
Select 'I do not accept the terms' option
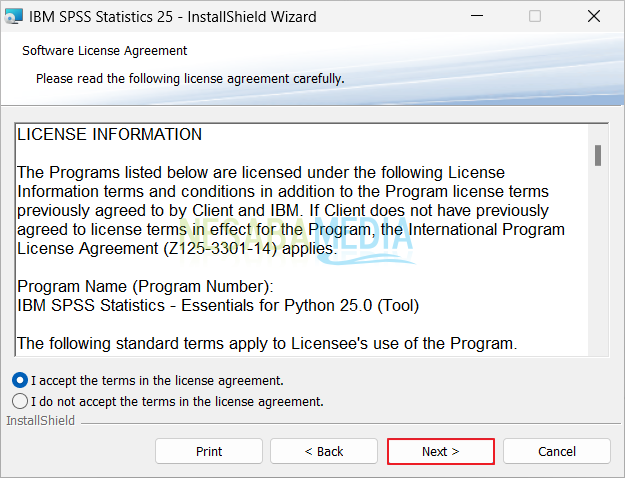20,401
